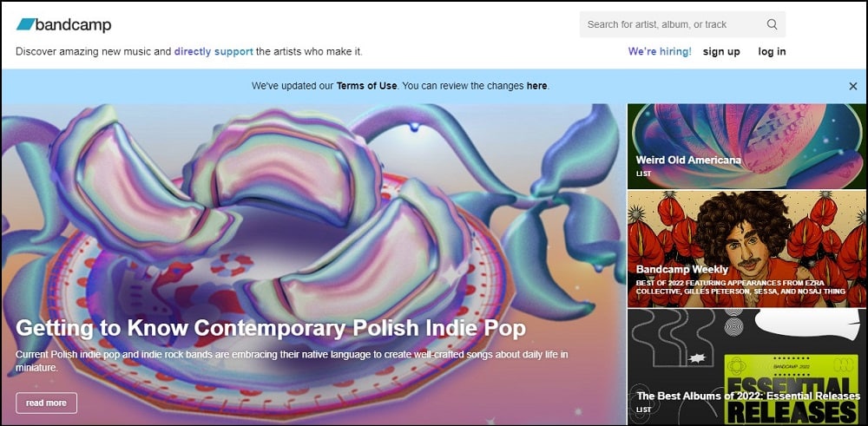
Task: Focus the artist, album, or track search field
Action: (682, 24)
